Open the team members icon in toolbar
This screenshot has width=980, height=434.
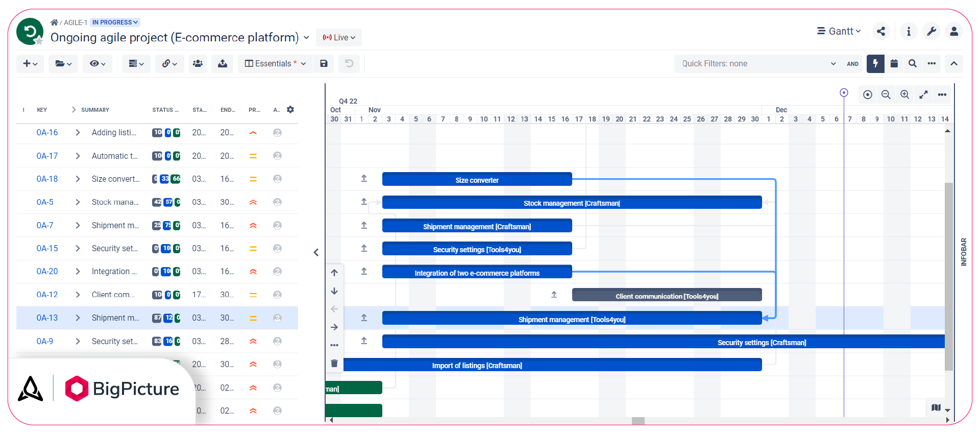[198, 64]
